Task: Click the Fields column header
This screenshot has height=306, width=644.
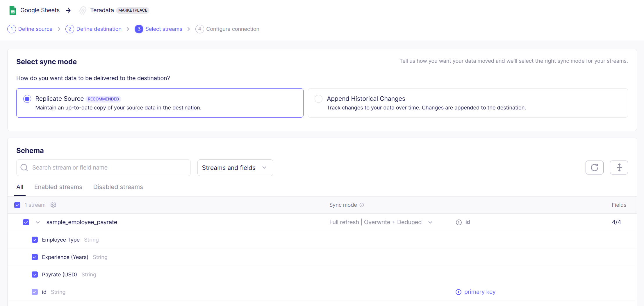Action: pyautogui.click(x=619, y=205)
